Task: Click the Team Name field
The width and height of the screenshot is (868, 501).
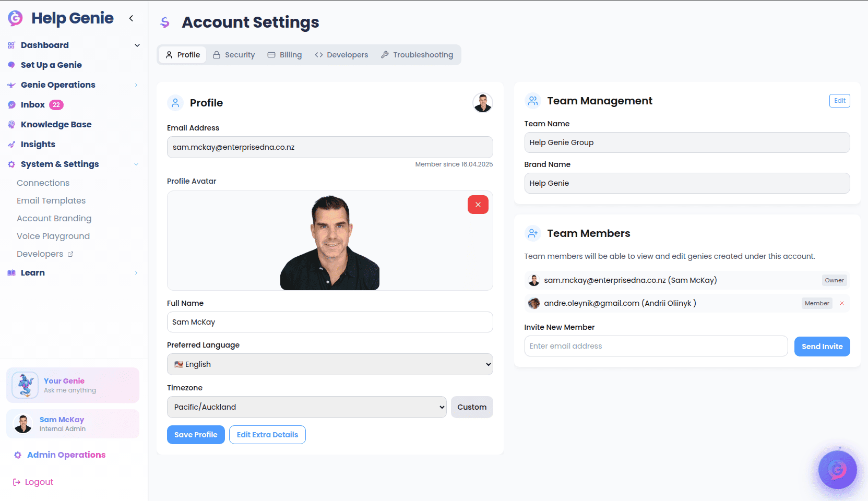Action: point(687,142)
